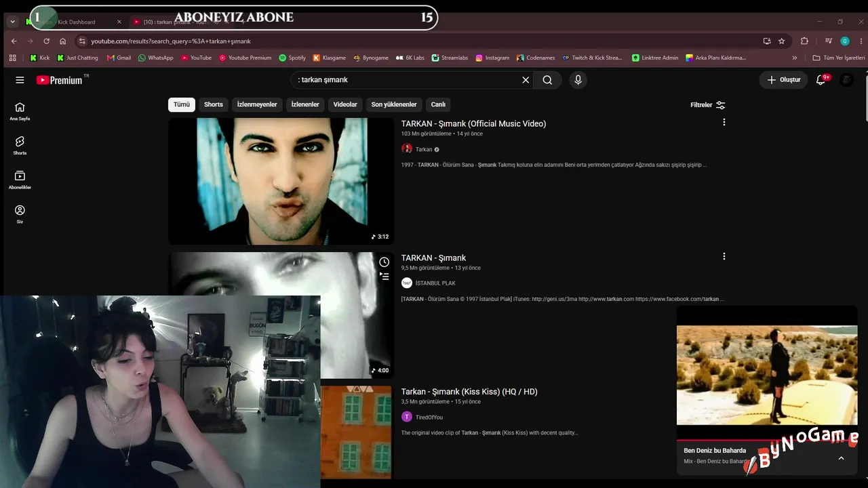Image resolution: width=868 pixels, height=488 pixels.
Task: Open Tarkan - Şımarık (Kiss Kiss) (HQ / HD)
Action: coord(469,392)
